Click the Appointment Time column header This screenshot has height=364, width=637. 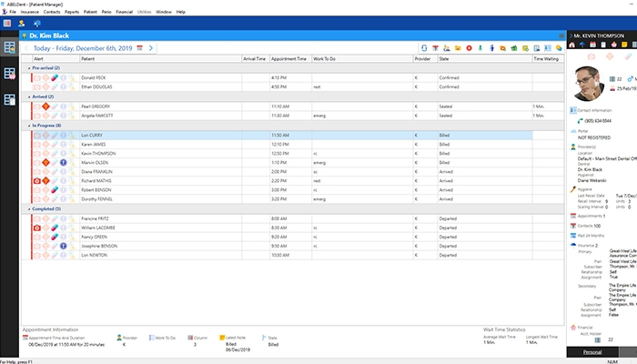tap(290, 58)
